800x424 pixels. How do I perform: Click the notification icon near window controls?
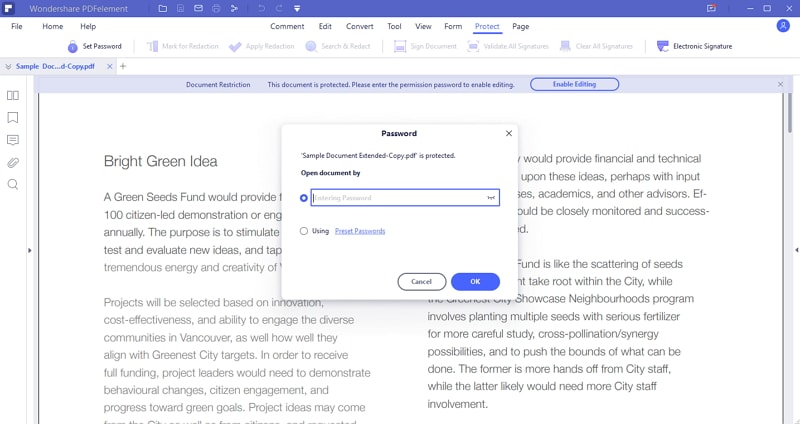click(x=711, y=8)
